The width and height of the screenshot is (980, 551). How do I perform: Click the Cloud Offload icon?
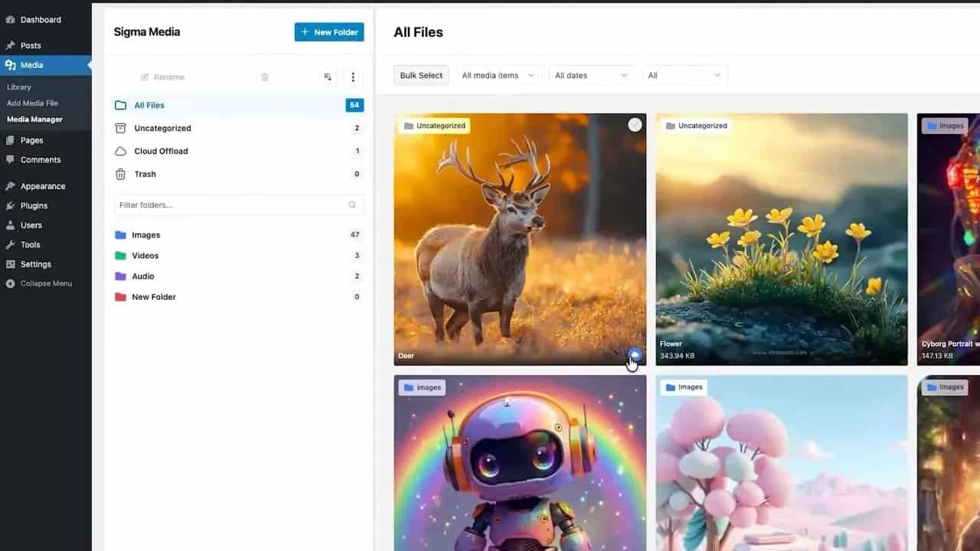[122, 151]
